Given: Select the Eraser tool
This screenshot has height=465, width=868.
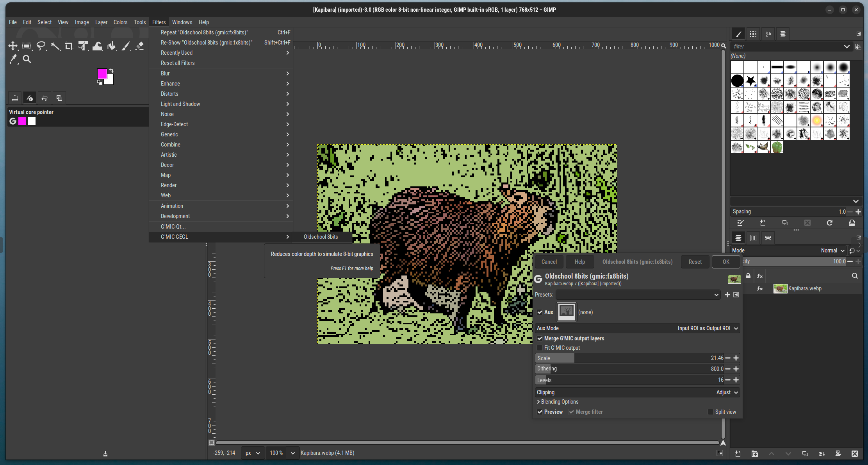Looking at the screenshot, I should coord(140,46).
